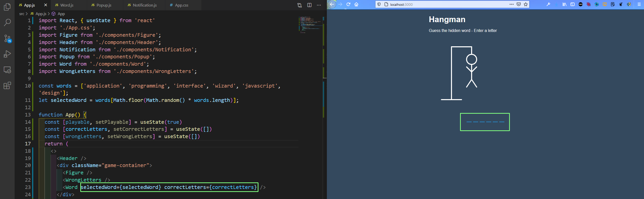
Task: Bookmark this page with the star
Action: 526,4
